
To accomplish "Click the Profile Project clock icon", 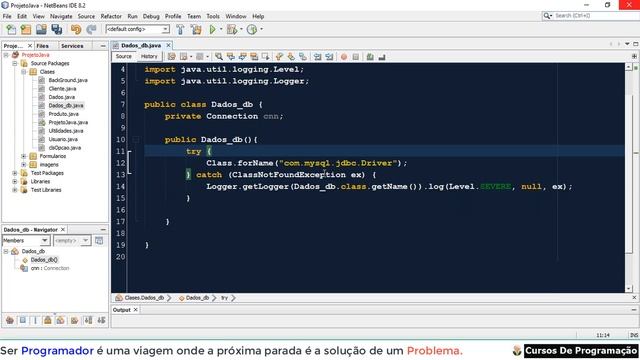I will (x=252, y=29).
